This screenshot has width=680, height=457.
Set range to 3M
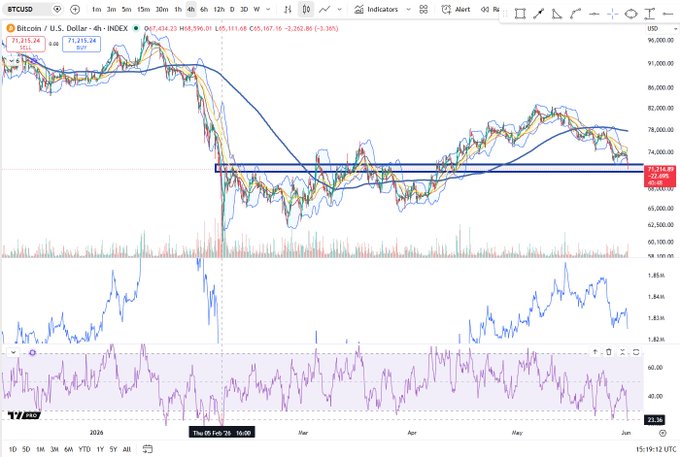(54, 449)
